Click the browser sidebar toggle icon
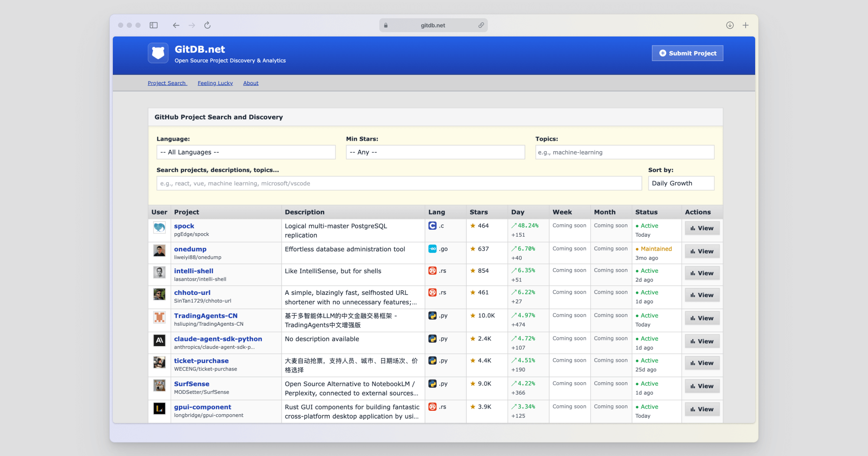The image size is (868, 456). tap(153, 25)
